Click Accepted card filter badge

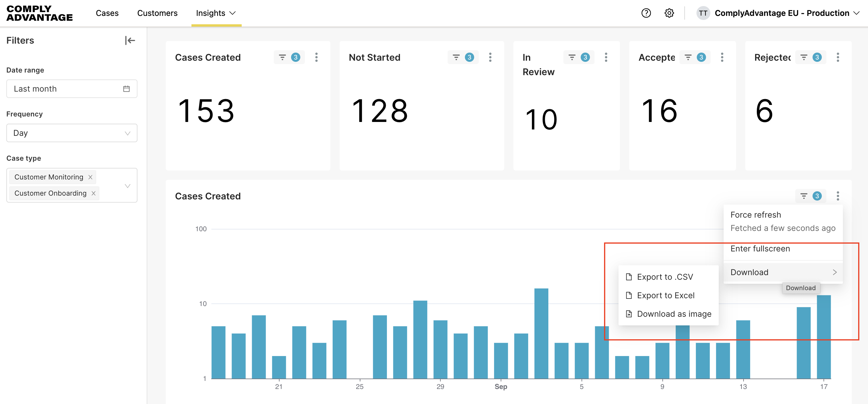(x=701, y=57)
